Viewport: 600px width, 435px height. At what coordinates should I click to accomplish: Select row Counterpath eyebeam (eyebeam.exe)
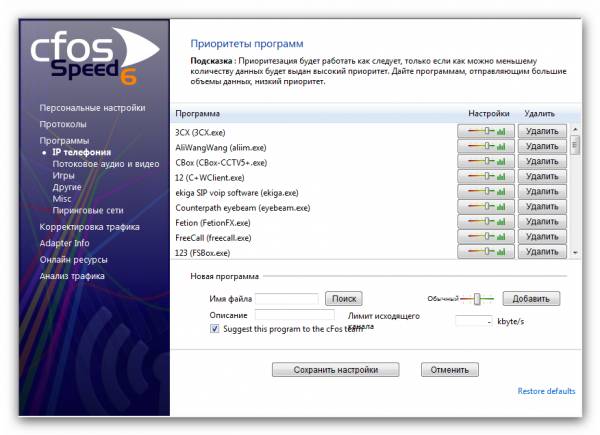click(243, 208)
